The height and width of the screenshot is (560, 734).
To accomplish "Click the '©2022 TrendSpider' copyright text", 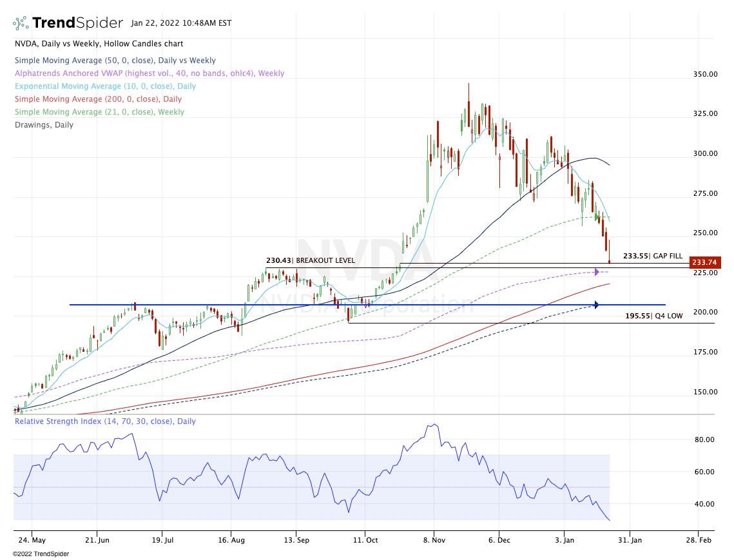I will (41, 554).
